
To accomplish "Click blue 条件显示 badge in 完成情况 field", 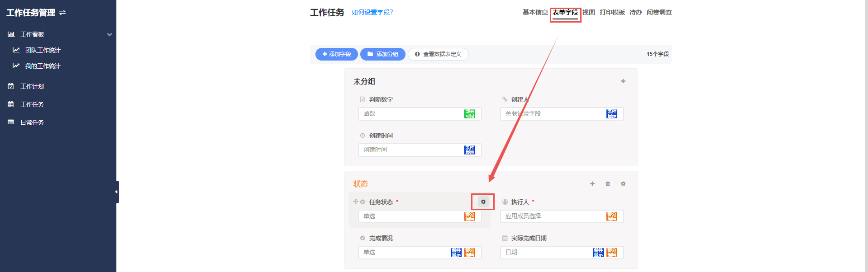I will pyautogui.click(x=456, y=253).
